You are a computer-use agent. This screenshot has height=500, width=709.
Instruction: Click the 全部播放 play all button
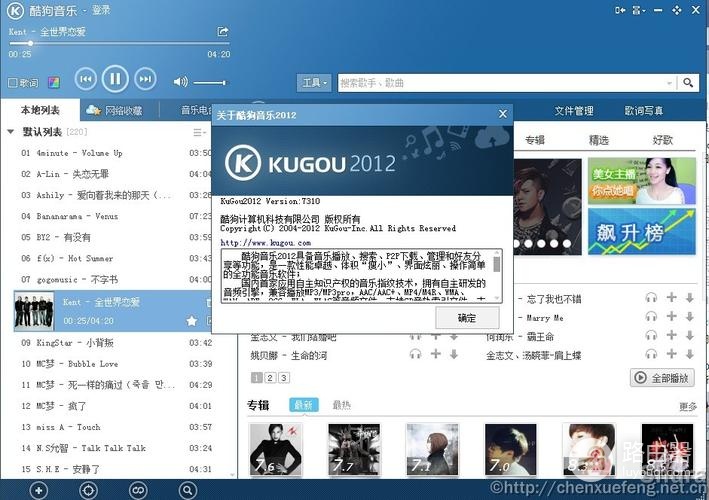tap(662, 377)
